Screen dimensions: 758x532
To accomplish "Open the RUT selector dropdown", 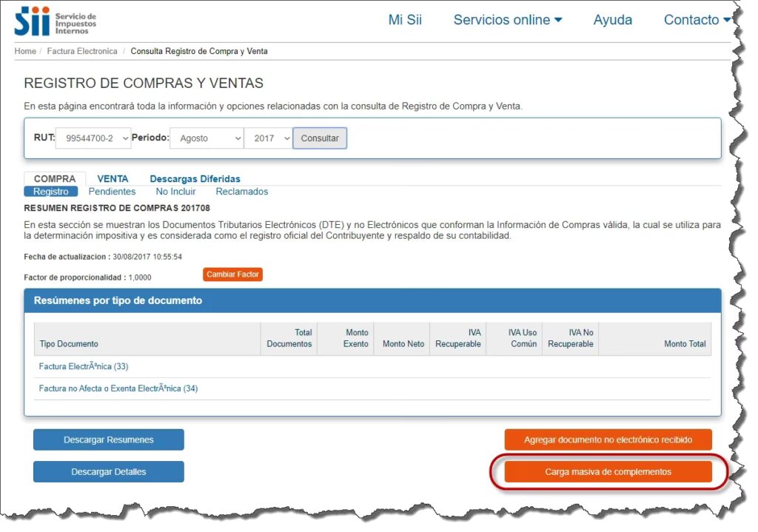I will pyautogui.click(x=93, y=138).
